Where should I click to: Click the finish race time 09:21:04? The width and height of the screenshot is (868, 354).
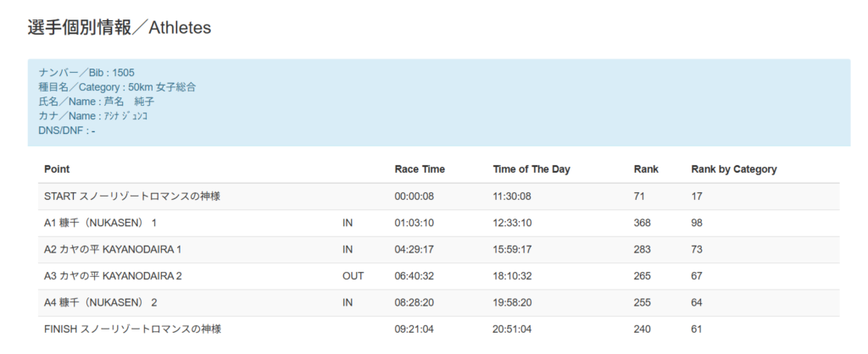tap(414, 329)
